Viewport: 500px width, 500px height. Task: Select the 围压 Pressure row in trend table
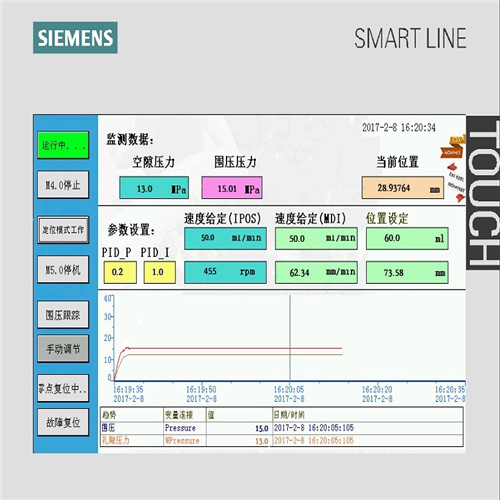click(282, 428)
